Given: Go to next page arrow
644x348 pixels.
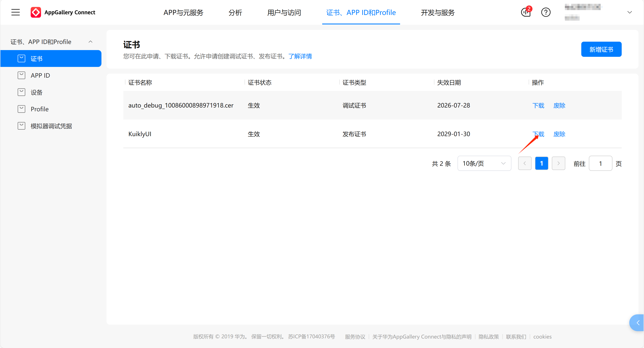Looking at the screenshot, I should (x=558, y=163).
